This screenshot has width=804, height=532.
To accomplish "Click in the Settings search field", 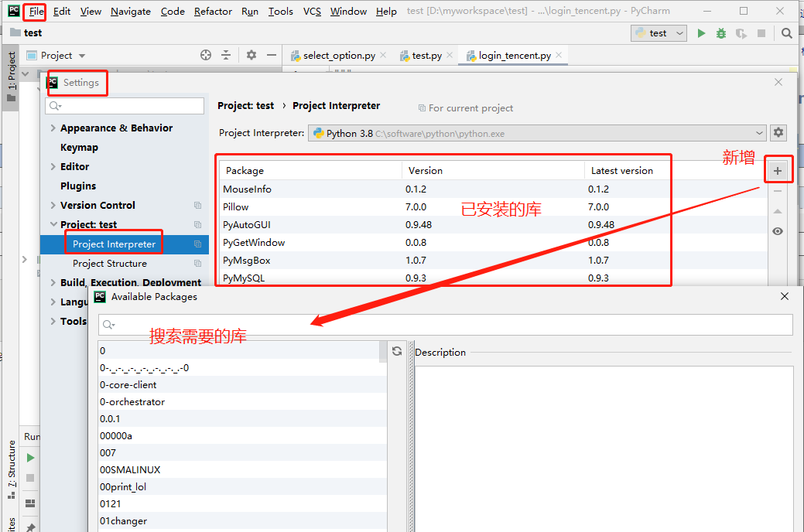I will (x=125, y=106).
